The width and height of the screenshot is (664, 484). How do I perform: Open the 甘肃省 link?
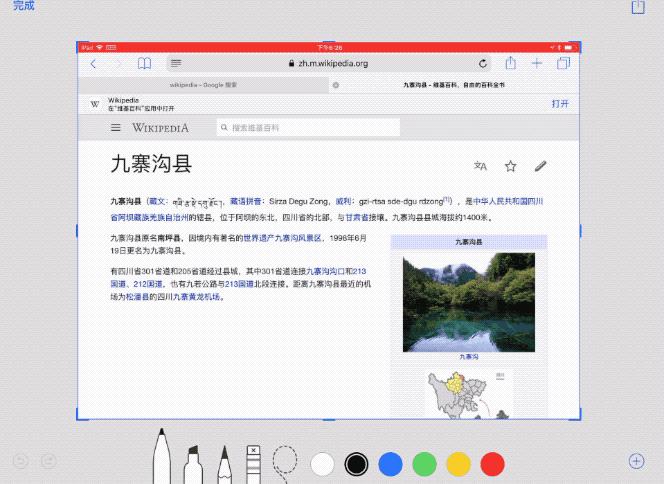357,217
